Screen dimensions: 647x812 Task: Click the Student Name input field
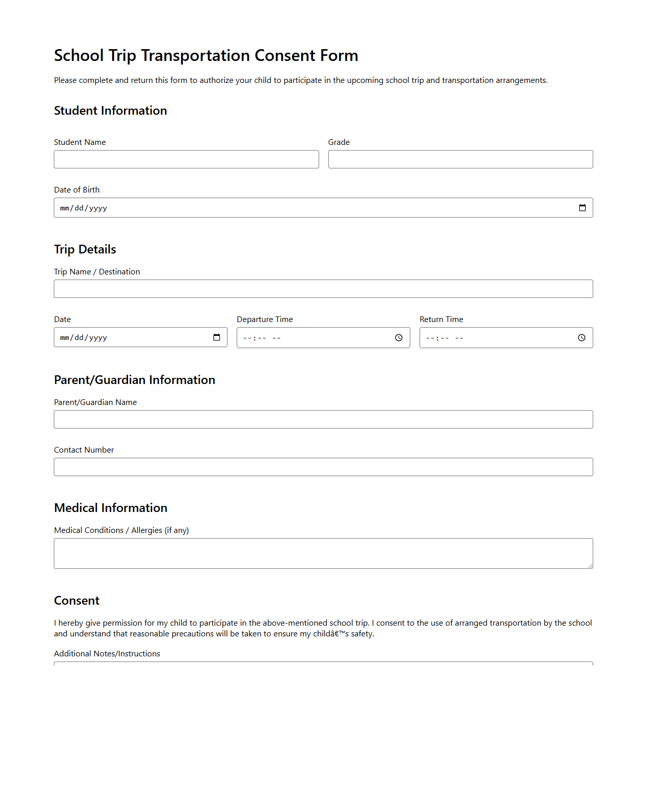(186, 159)
